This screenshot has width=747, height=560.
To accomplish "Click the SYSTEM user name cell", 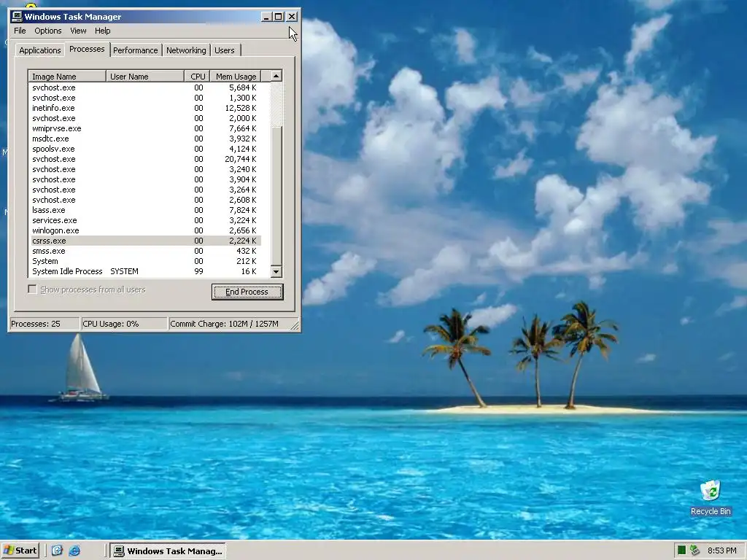I will [x=124, y=271].
